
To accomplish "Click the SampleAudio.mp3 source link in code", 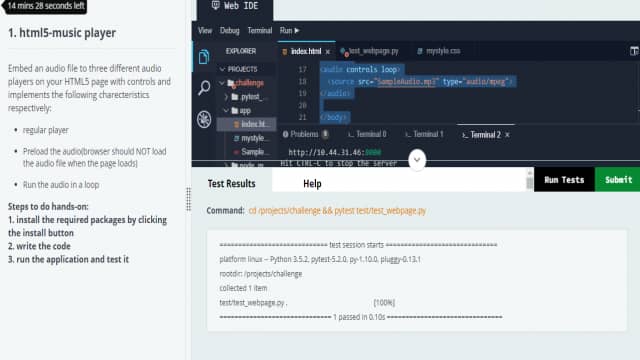I will [406, 82].
